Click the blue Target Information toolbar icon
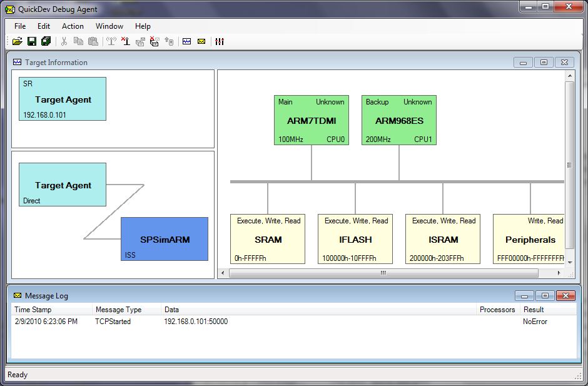This screenshot has height=386, width=588. pyautogui.click(x=187, y=41)
